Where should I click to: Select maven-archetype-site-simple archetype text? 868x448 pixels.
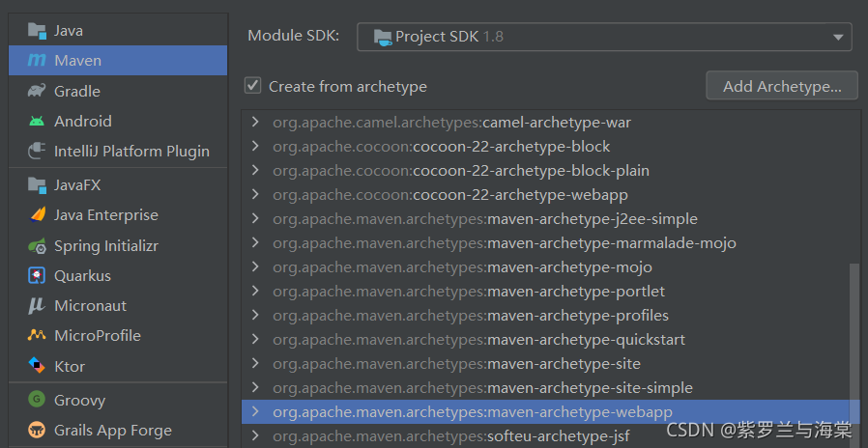point(482,388)
